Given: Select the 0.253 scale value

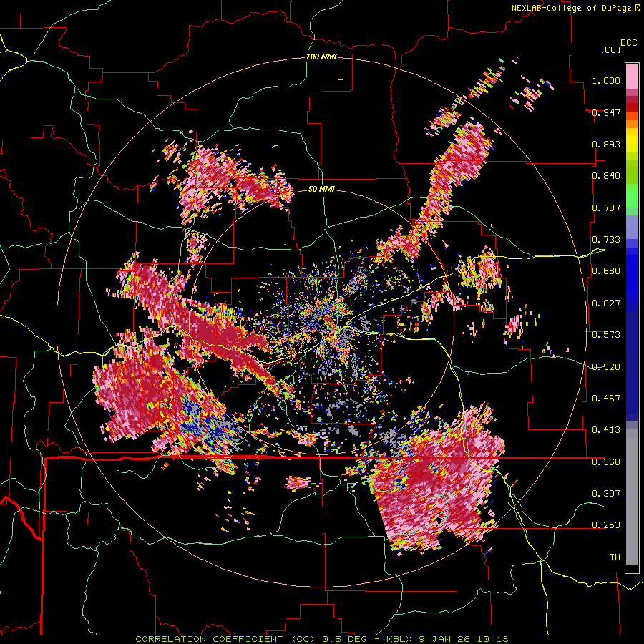Looking at the screenshot, I should [x=606, y=525].
